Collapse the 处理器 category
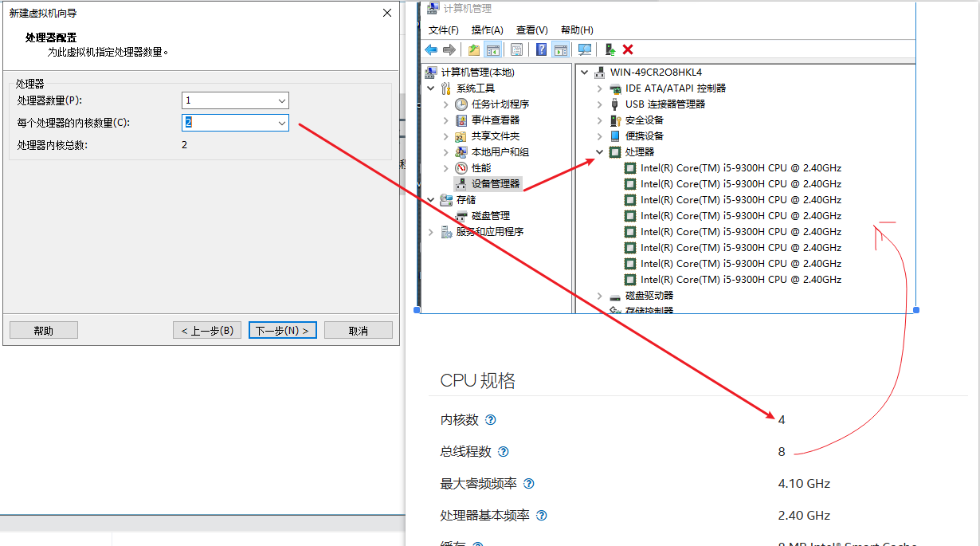Viewport: 980px width, 546px height. [x=600, y=151]
